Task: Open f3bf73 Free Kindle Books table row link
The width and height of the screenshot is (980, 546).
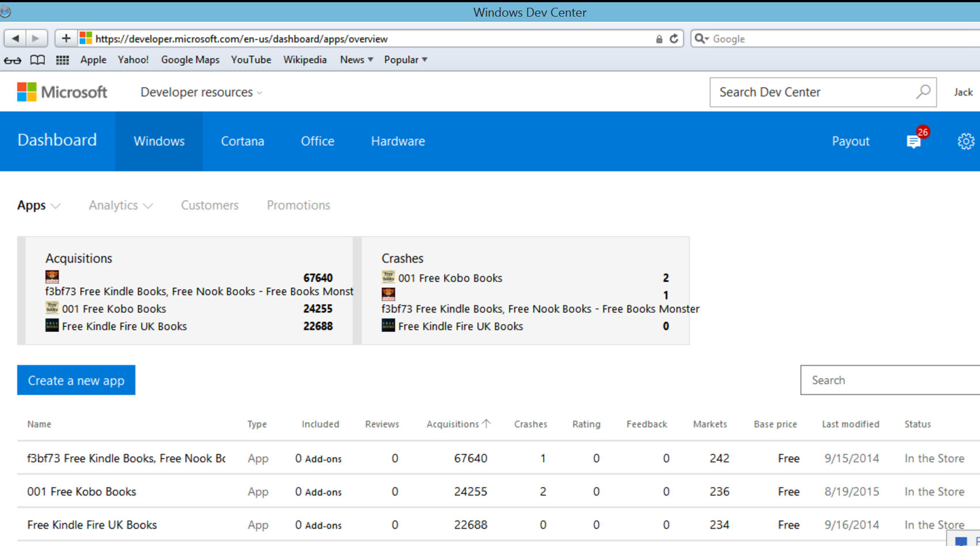Action: click(126, 458)
